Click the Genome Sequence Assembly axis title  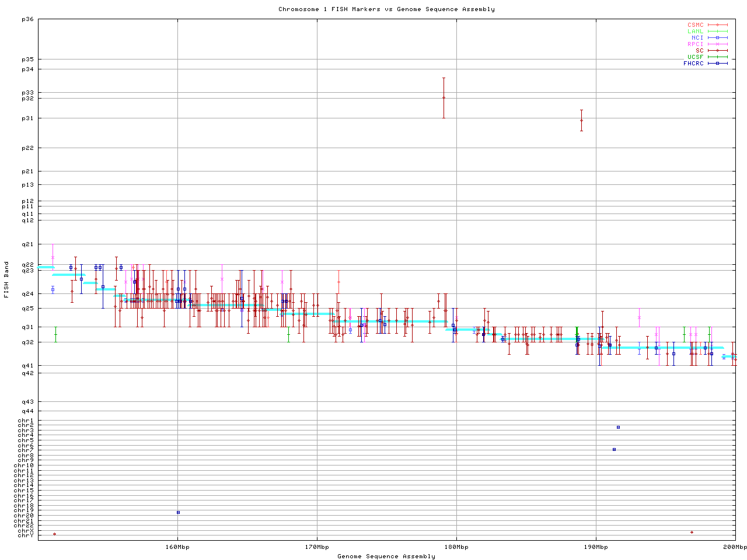pyautogui.click(x=386, y=556)
